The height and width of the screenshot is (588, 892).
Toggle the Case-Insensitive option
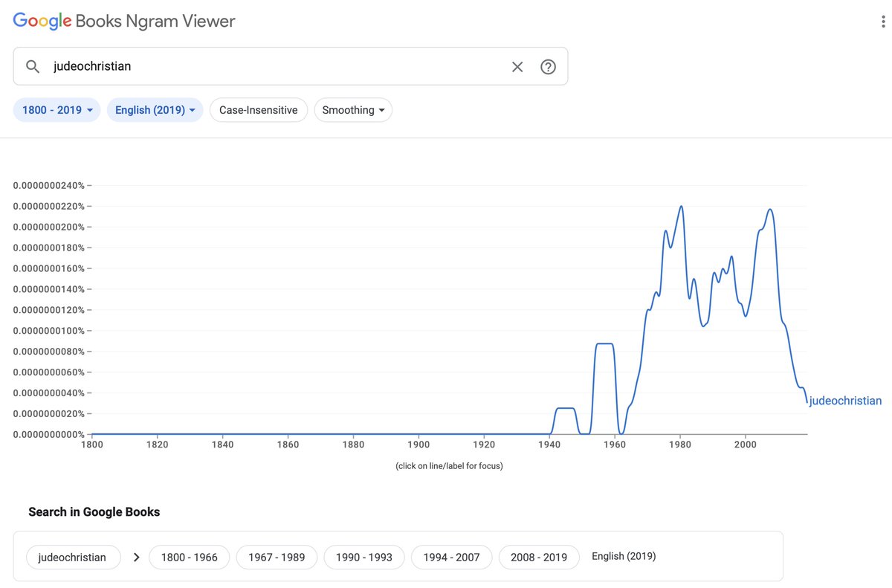pyautogui.click(x=259, y=110)
